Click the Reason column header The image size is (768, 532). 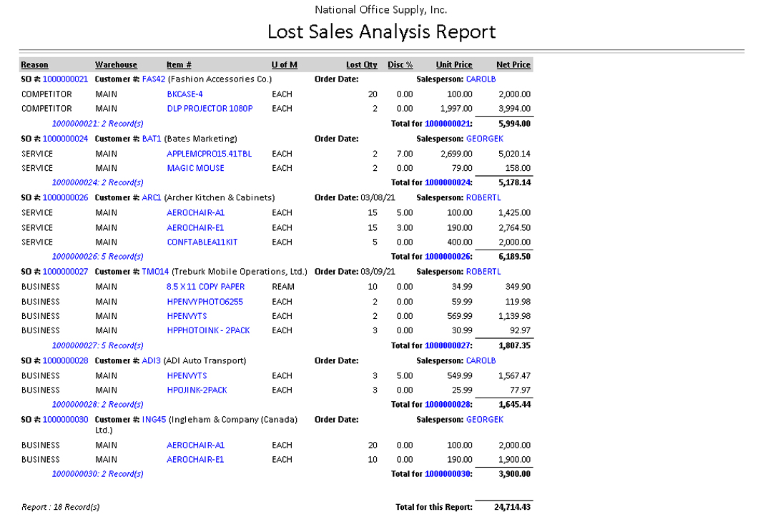(x=34, y=65)
